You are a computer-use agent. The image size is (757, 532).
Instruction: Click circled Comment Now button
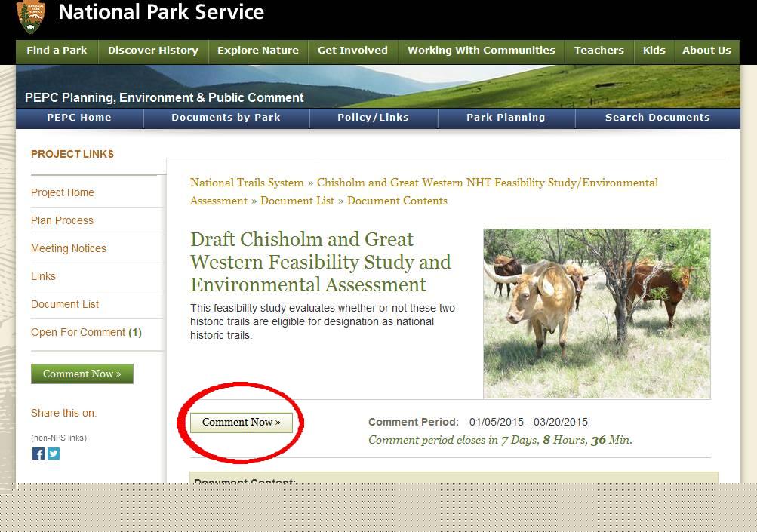(242, 423)
